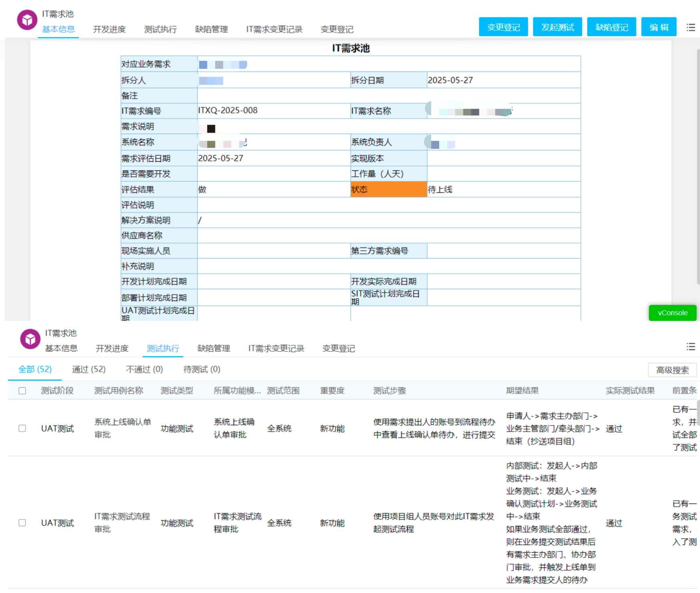Open 开发进度 tab in lower panel
The image size is (700, 593).
(x=112, y=349)
